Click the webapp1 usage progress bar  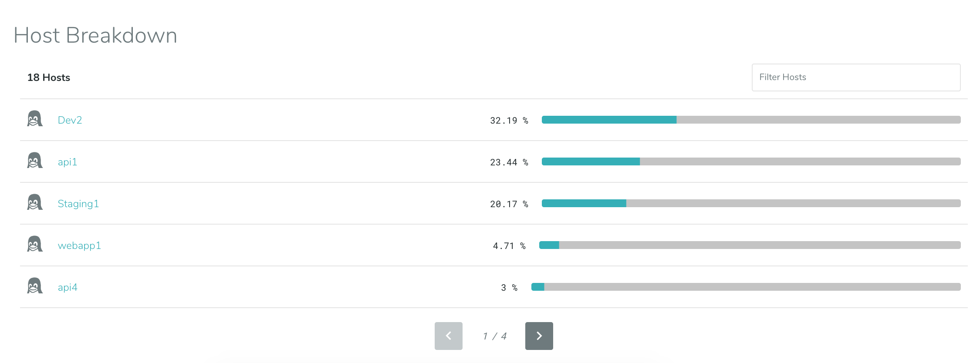(x=750, y=245)
